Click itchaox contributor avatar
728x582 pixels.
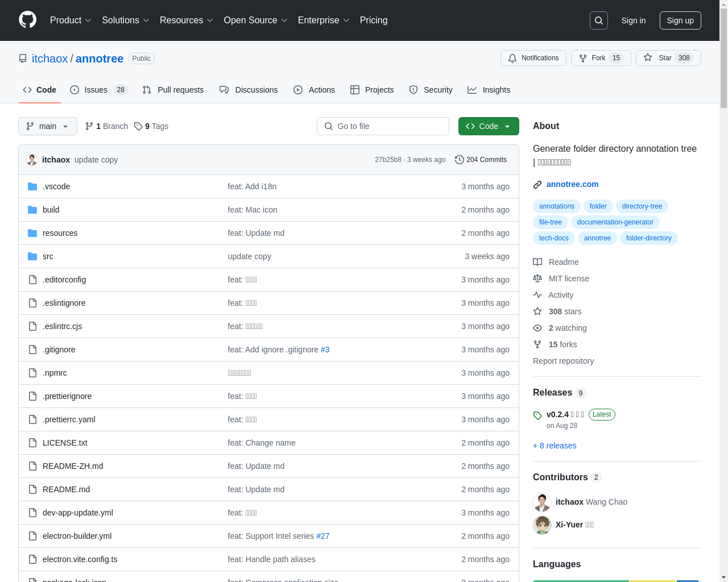point(542,502)
